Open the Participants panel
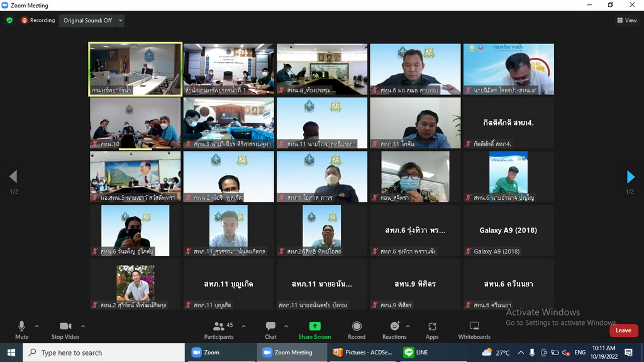Image resolution: width=644 pixels, height=362 pixels. click(219, 330)
